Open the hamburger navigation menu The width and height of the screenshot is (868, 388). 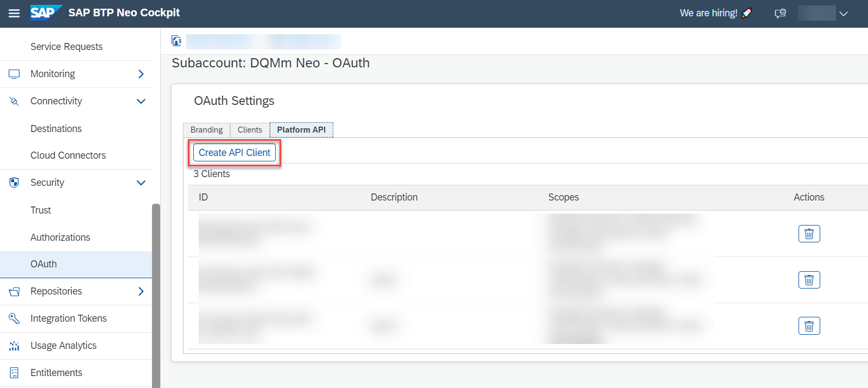(x=14, y=13)
